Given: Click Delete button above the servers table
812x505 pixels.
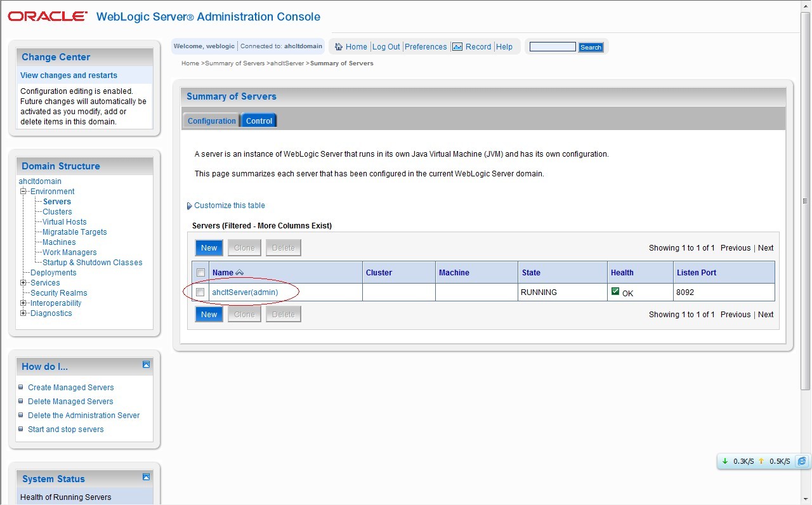Looking at the screenshot, I should 284,248.
